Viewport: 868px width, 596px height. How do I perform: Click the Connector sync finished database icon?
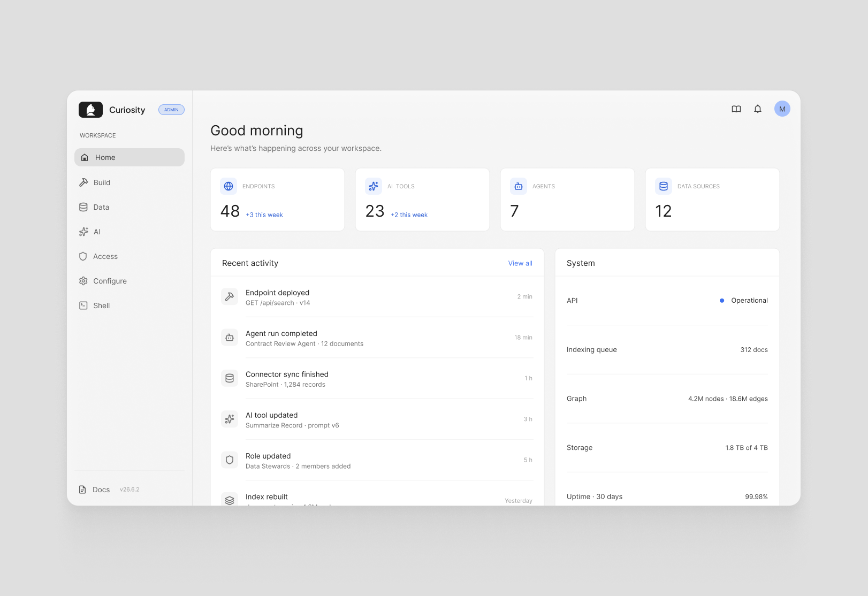(x=230, y=378)
